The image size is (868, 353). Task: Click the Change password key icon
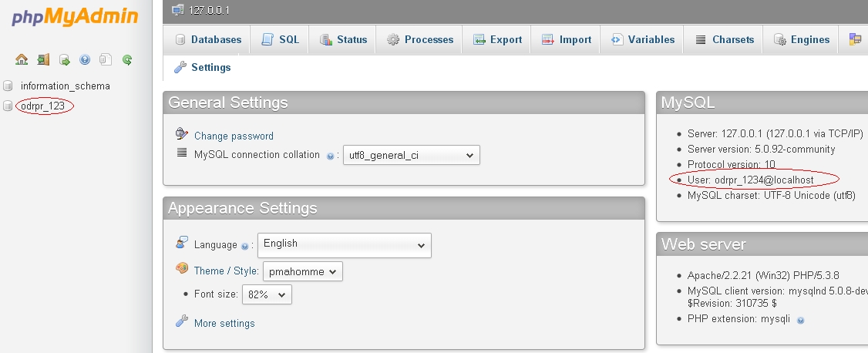click(x=182, y=133)
